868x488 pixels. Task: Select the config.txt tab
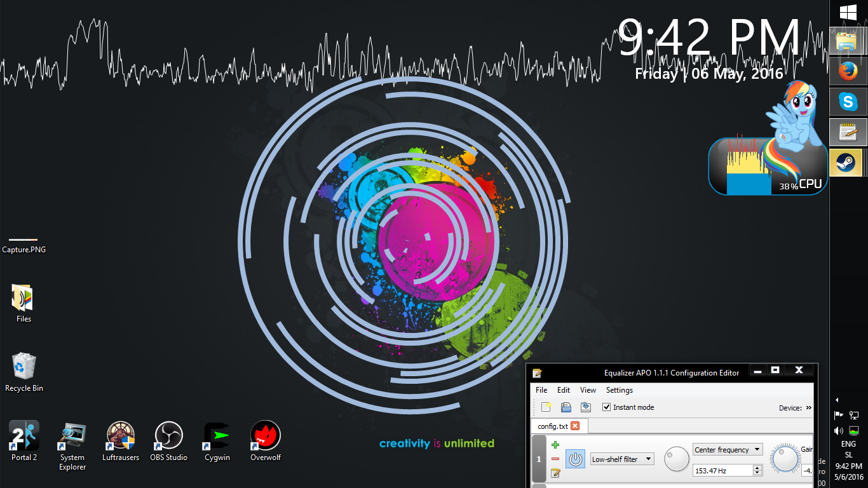(552, 426)
